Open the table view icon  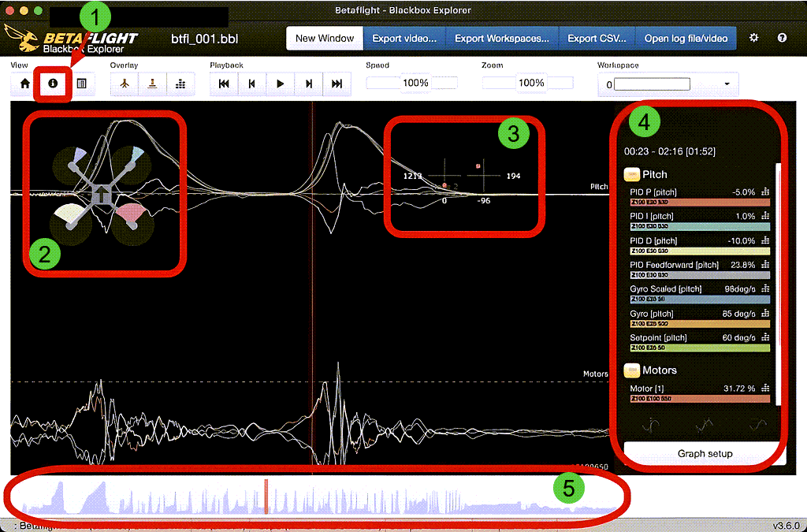pyautogui.click(x=81, y=84)
